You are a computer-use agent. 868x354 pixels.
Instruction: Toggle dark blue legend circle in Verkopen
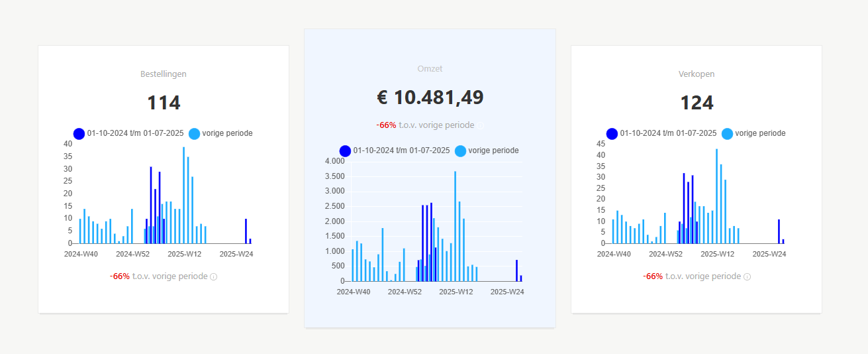pyautogui.click(x=612, y=134)
